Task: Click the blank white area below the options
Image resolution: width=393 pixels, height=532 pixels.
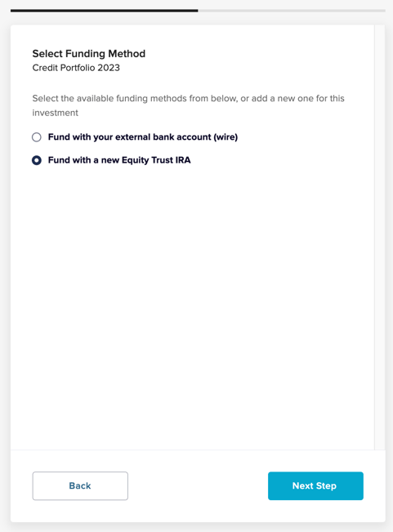Action: (x=192, y=306)
